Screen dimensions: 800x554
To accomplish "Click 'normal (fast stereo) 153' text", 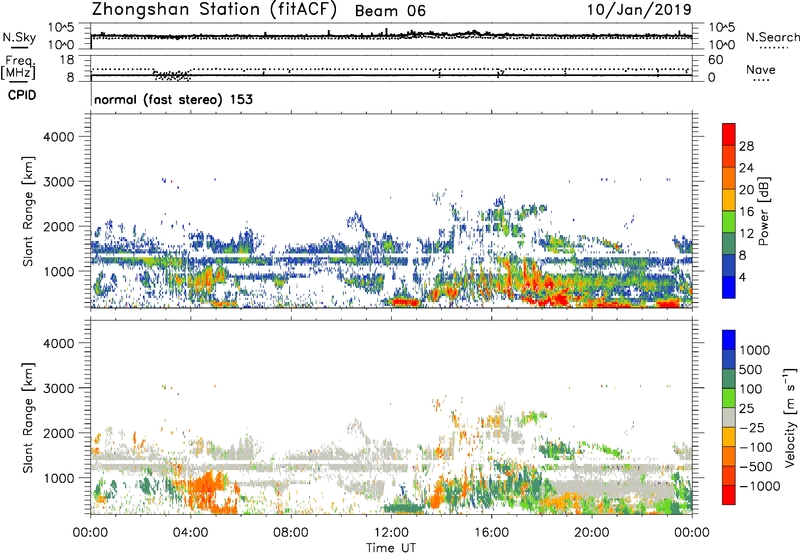I will (173, 99).
